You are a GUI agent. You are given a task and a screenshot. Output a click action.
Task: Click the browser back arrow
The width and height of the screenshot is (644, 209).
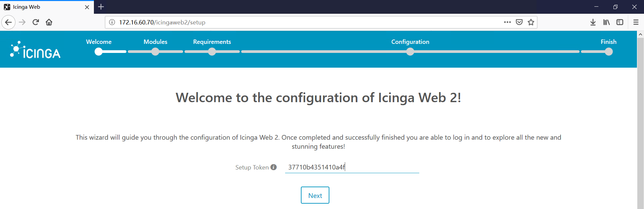[8, 22]
